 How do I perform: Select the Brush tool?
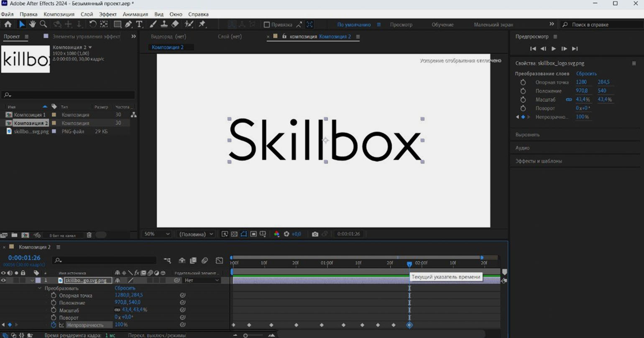[153, 24]
